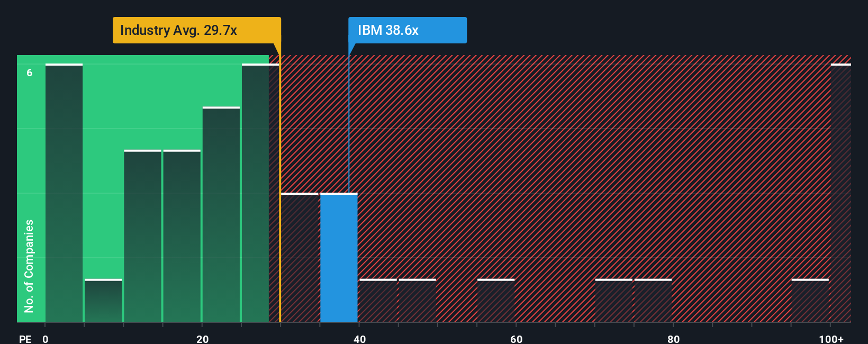The width and height of the screenshot is (868, 344).
Task: Click the x-axis tick label 0
Action: coord(46,339)
